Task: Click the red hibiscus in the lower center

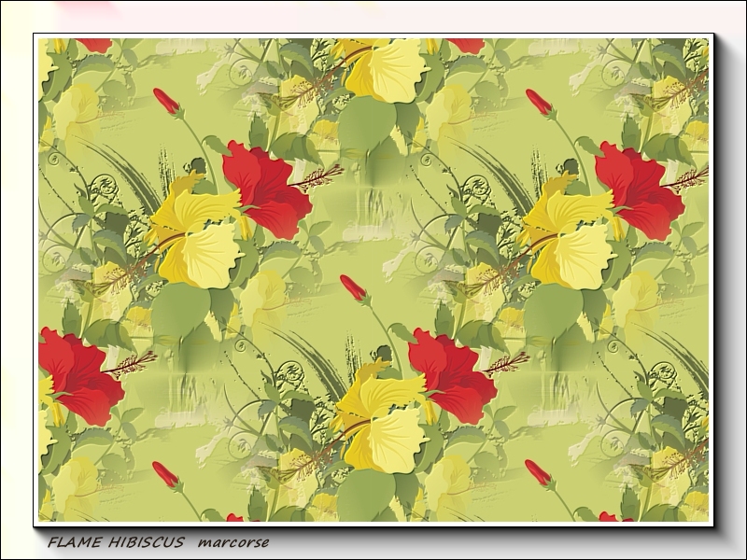Action: (x=453, y=375)
